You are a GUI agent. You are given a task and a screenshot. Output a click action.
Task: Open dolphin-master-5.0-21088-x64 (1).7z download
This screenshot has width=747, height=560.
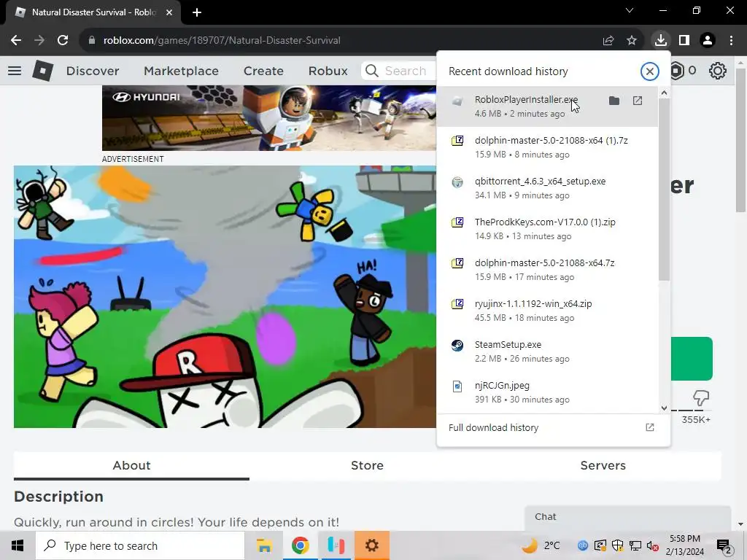(547, 147)
